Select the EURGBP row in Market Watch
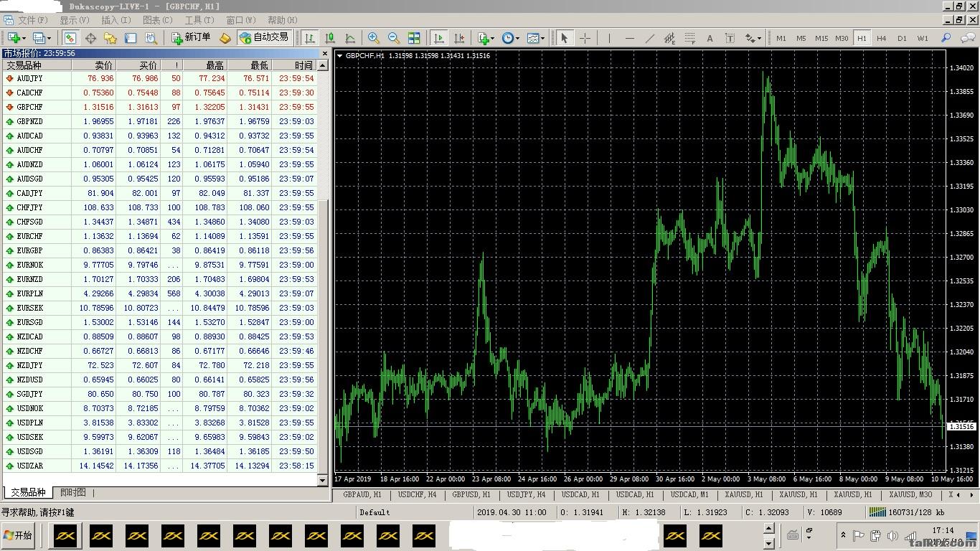Screen dimensions: 980x551 point(159,250)
